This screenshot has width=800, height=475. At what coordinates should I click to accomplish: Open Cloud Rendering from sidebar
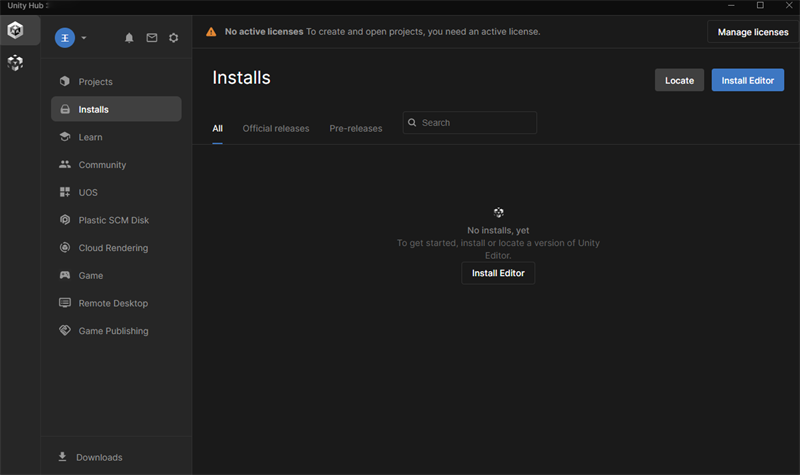[x=113, y=248]
